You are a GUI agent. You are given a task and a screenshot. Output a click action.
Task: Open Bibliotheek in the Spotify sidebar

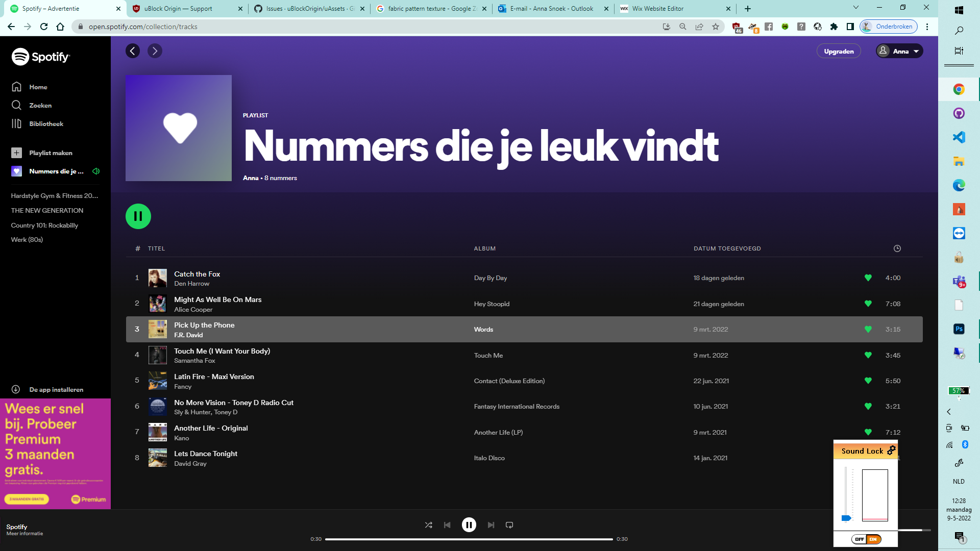46,123
